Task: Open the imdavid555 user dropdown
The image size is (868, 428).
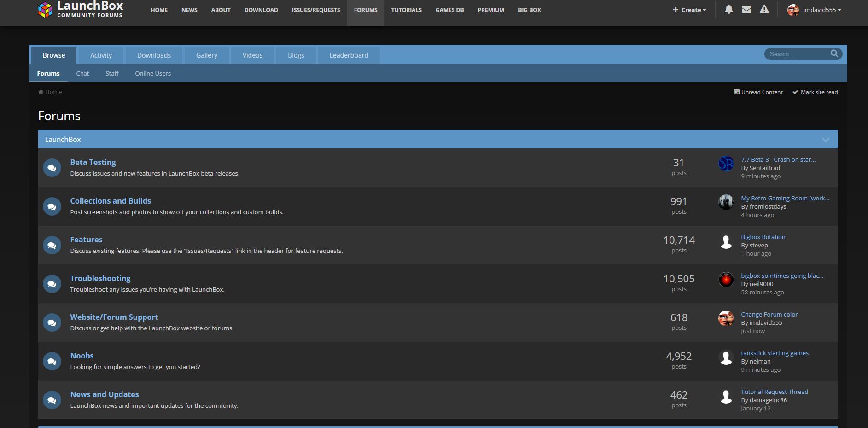Action: click(x=822, y=10)
